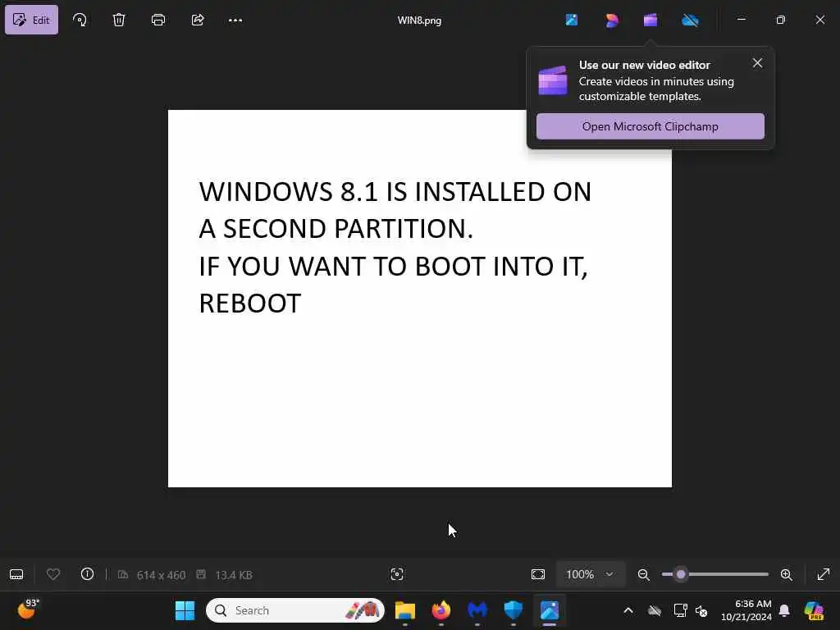This screenshot has height=630, width=840.
Task: Open the Share icon in the toolbar
Action: [198, 20]
